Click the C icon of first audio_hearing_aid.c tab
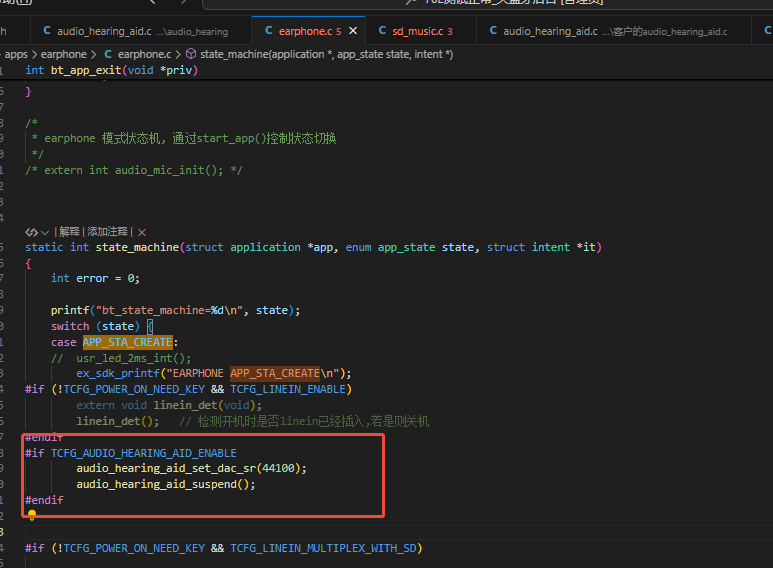 pos(47,31)
